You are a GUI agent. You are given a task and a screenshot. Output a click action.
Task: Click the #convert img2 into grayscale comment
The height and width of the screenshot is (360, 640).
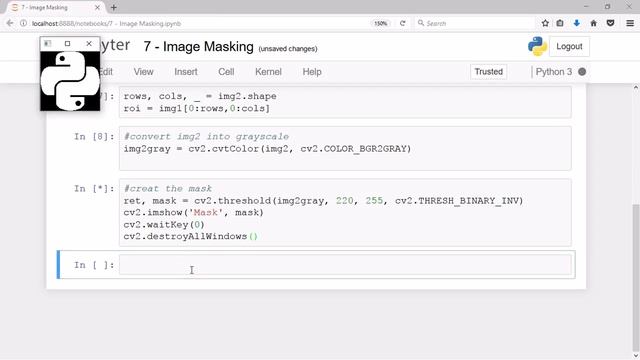click(206, 137)
